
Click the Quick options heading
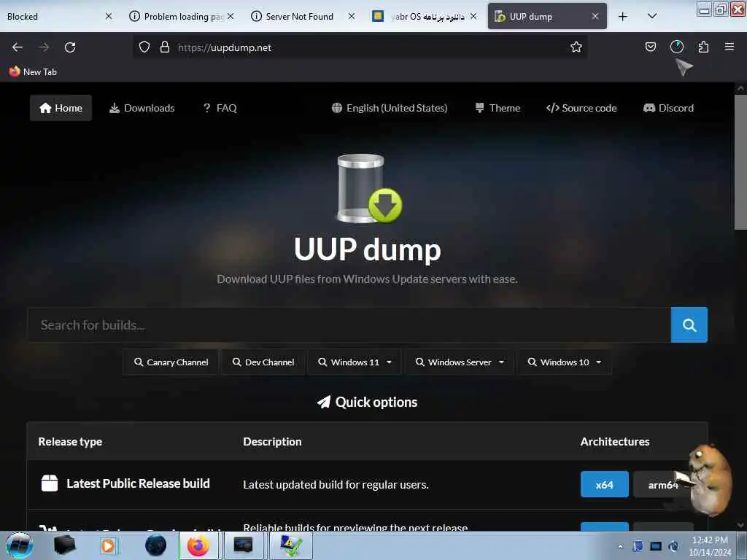(368, 402)
